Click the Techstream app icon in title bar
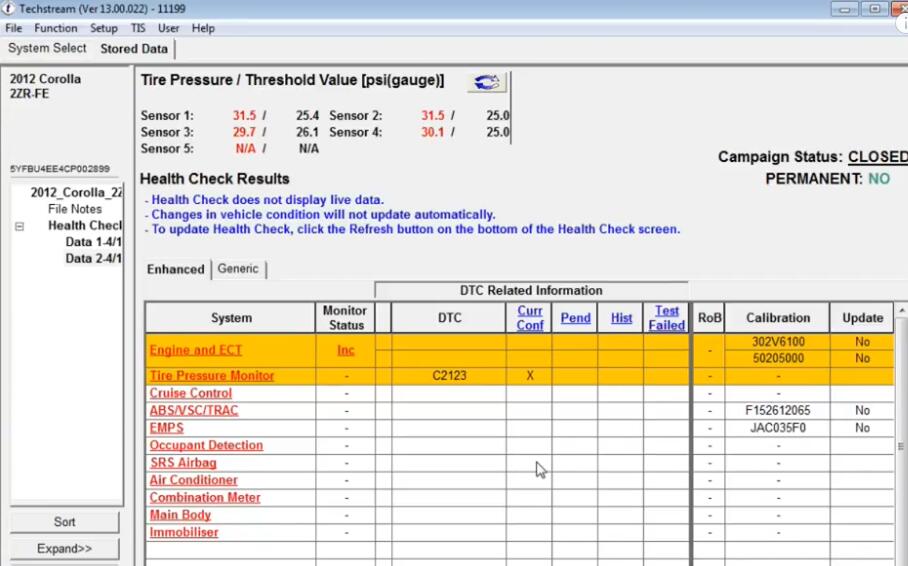The height and width of the screenshot is (566, 908). pos(8,9)
